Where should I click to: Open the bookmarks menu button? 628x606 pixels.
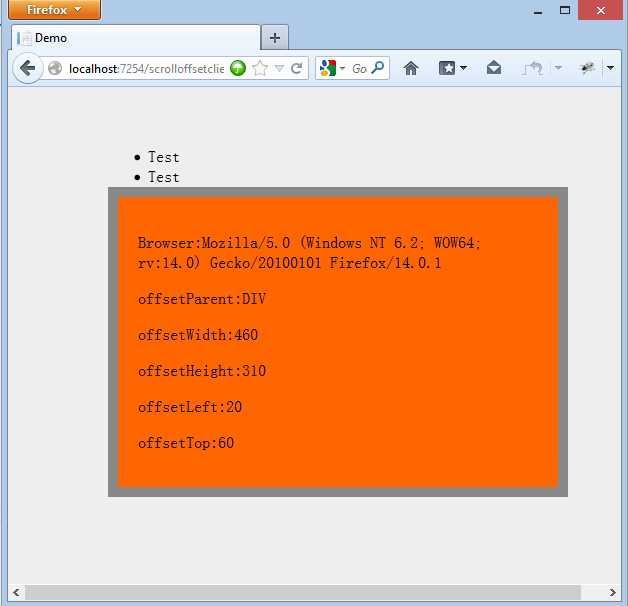pyautogui.click(x=447, y=68)
